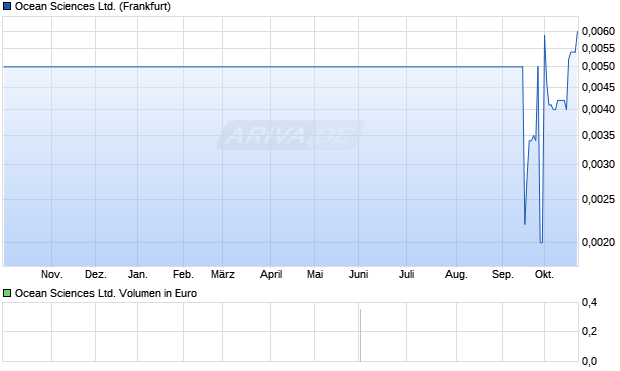The image size is (620, 371).
Task: Click the 0,0 volume axis value
Action: tap(589, 361)
